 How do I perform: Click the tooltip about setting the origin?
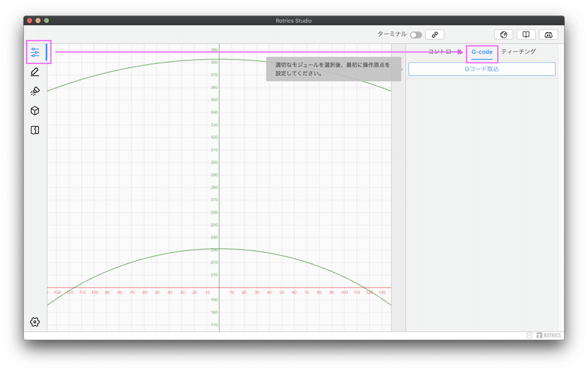tap(334, 69)
